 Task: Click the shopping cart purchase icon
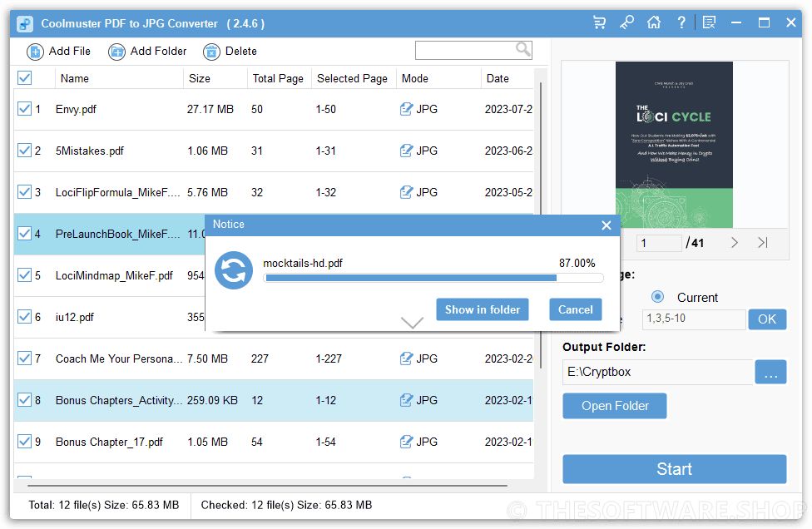tap(599, 22)
